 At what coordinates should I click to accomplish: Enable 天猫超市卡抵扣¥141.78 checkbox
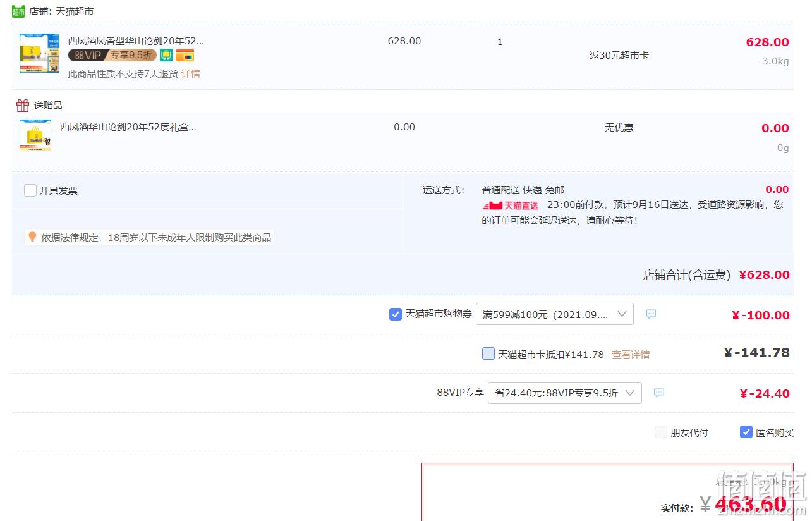488,353
